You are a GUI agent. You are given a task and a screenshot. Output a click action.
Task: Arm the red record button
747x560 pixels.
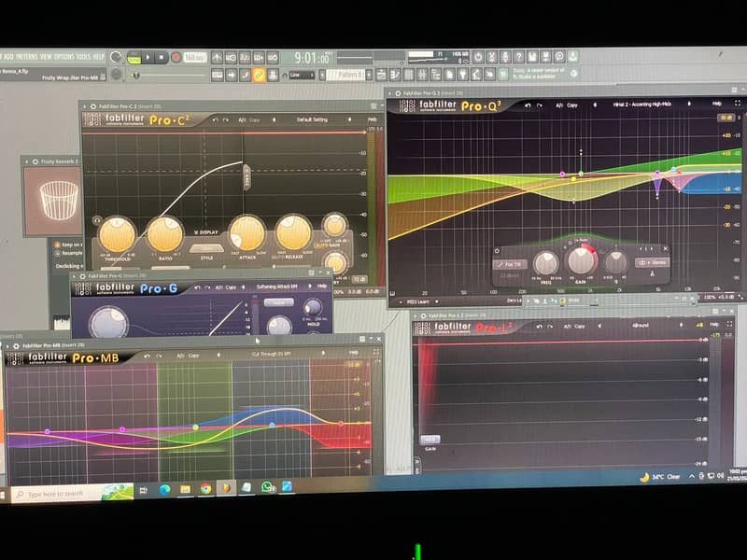pos(176,58)
